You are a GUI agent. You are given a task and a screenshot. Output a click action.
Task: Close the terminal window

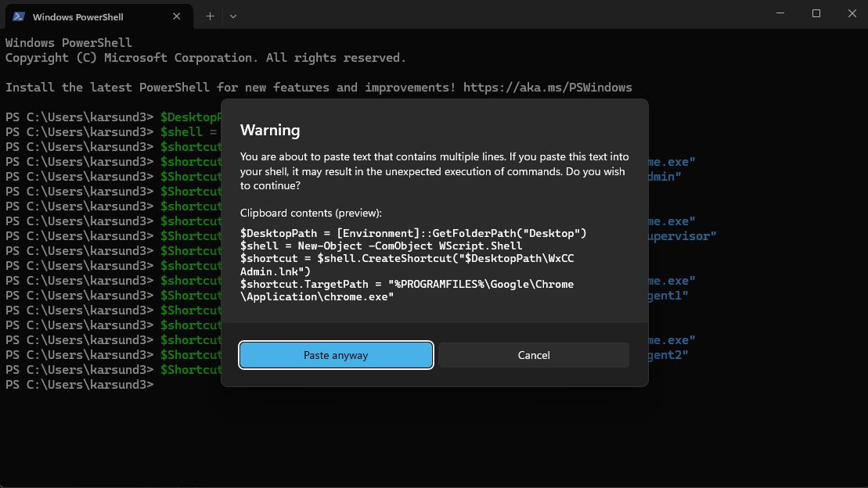pyautogui.click(x=852, y=13)
